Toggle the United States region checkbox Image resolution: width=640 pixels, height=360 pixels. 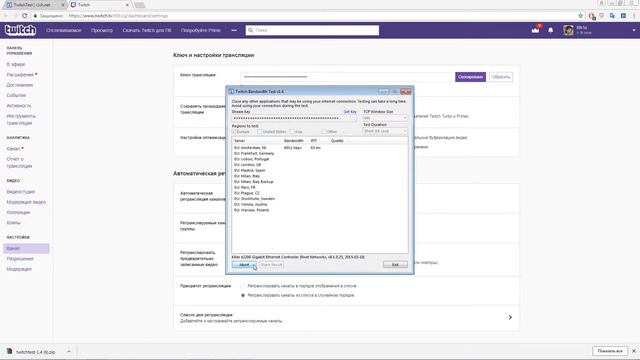tap(259, 132)
